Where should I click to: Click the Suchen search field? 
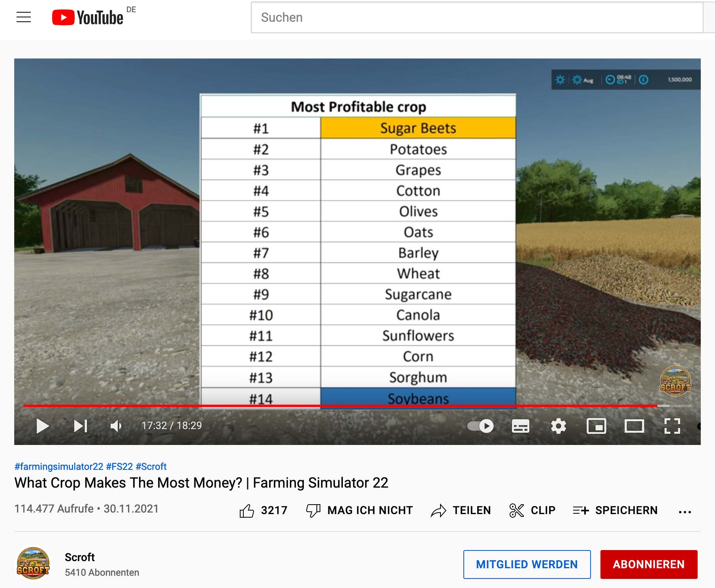coord(477,17)
